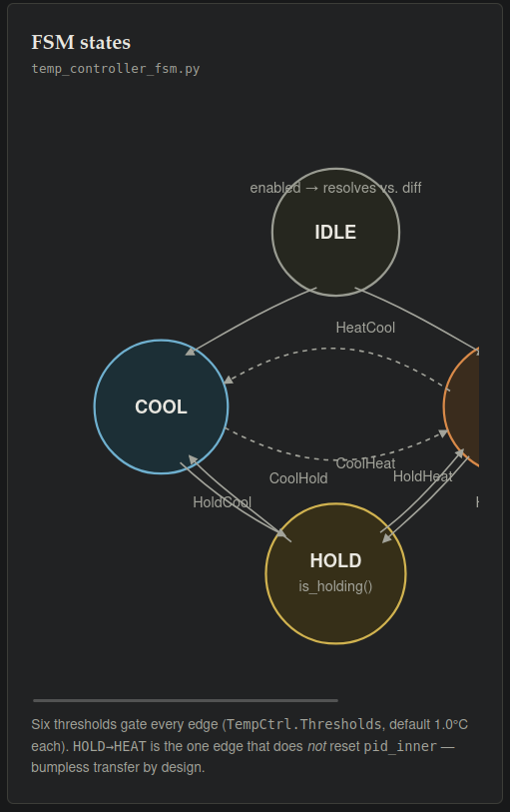Click the CoolHeat edge label
The image size is (510, 812).
pyautogui.click(x=365, y=463)
